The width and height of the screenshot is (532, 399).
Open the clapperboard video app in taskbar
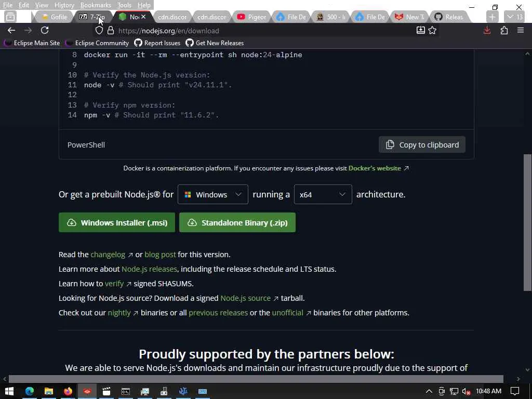point(107,391)
